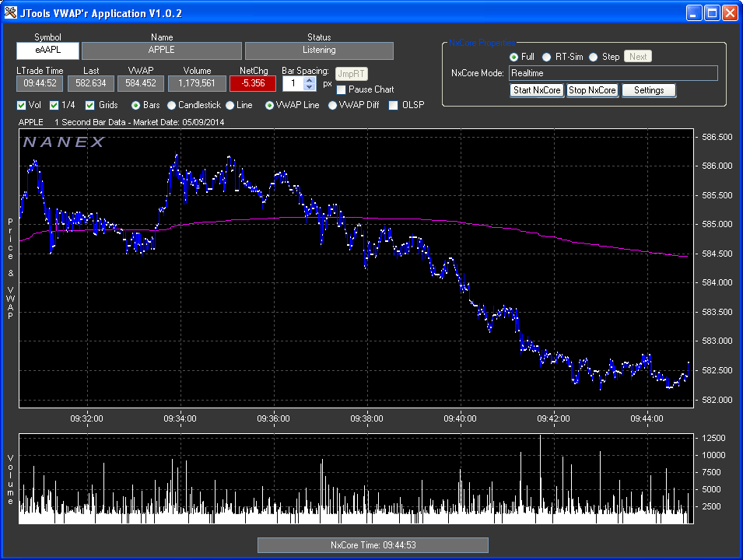This screenshot has width=743, height=560.
Task: Click the JmpRT button
Action: point(351,74)
